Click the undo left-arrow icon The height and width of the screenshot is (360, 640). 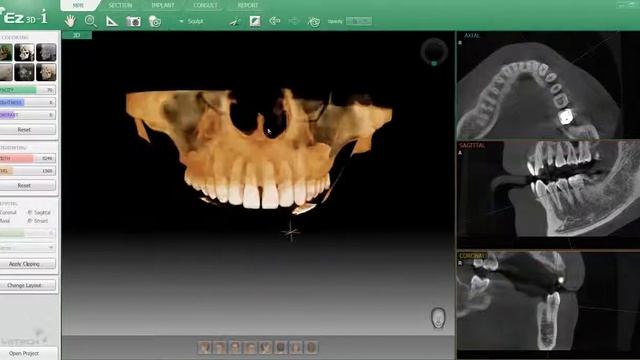[x=275, y=21]
